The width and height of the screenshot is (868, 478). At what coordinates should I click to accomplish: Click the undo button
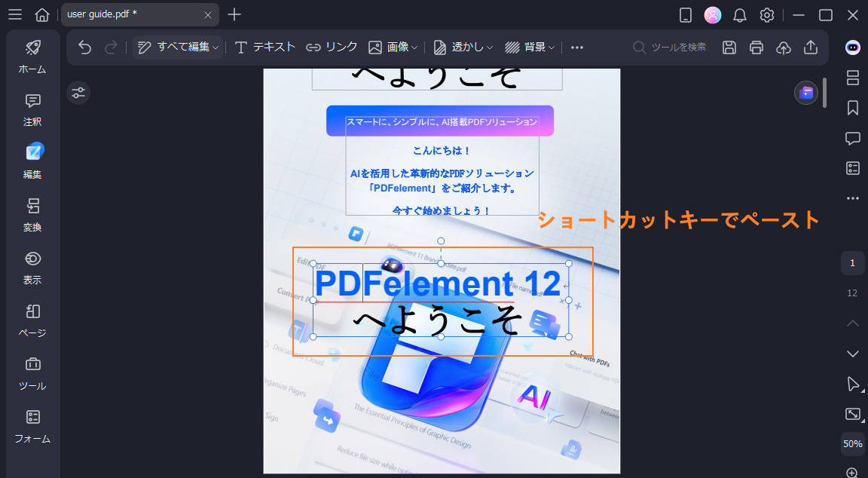[x=84, y=47]
